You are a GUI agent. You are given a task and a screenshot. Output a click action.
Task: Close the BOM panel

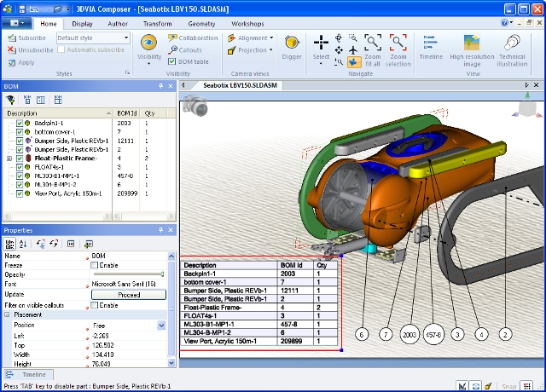click(x=171, y=86)
